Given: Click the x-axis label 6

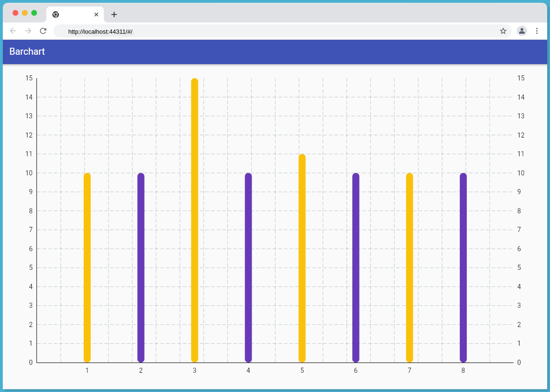Looking at the screenshot, I should click(x=355, y=370).
